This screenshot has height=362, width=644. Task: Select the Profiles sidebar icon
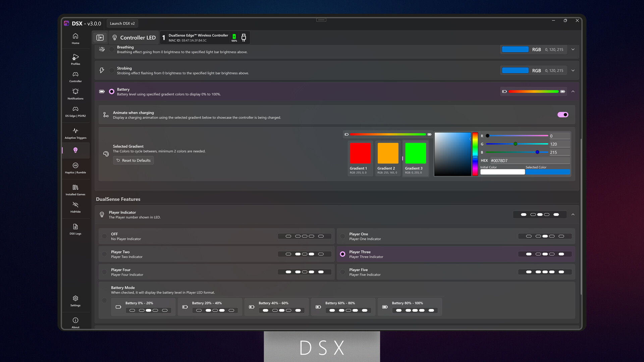click(x=75, y=59)
